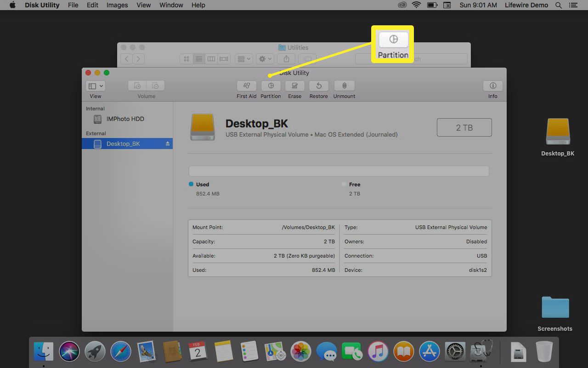Open the Partition tool in Disk Utility toolbar
The height and width of the screenshot is (368, 588).
coord(271,86)
